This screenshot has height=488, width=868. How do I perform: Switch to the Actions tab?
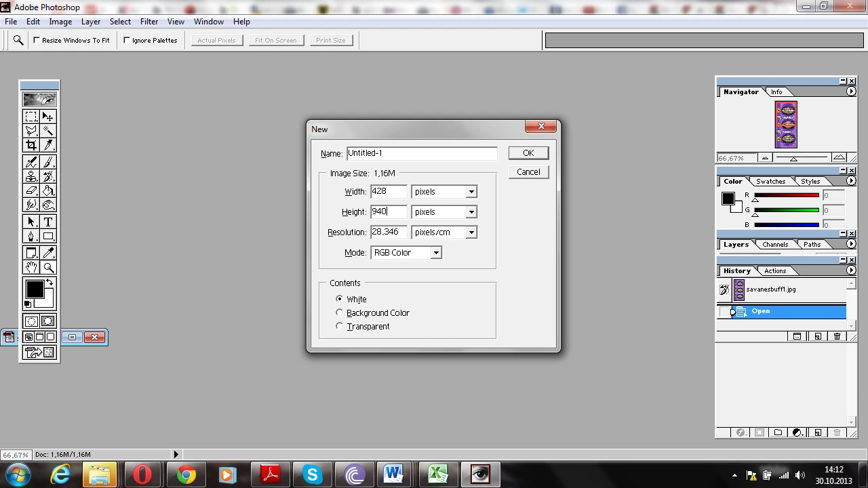(775, 271)
